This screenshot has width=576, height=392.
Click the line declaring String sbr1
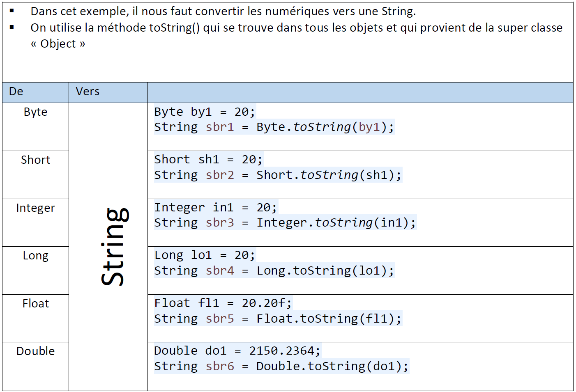pos(274,127)
